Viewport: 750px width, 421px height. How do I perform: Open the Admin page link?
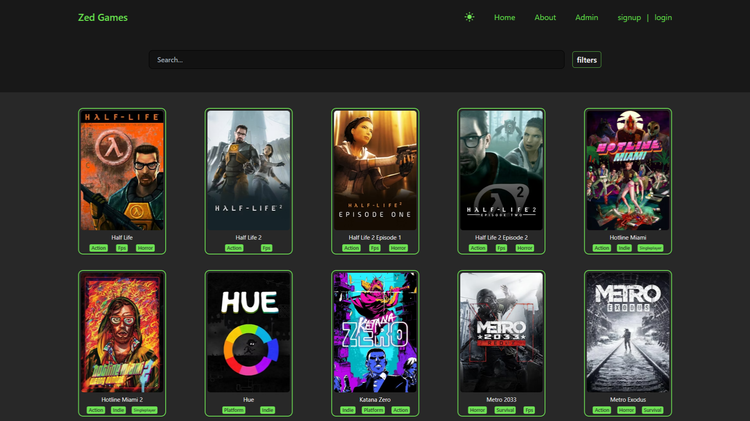click(x=587, y=17)
